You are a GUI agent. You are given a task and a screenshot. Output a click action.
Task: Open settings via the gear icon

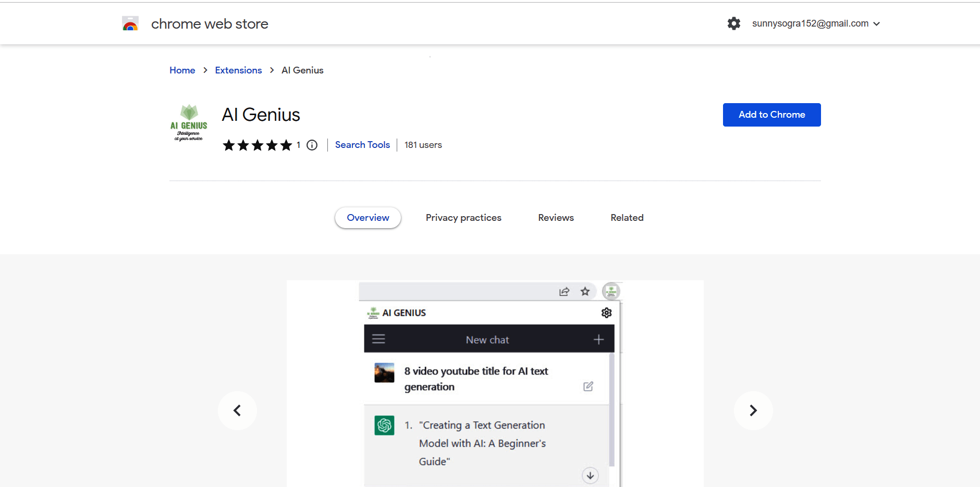pyautogui.click(x=734, y=23)
